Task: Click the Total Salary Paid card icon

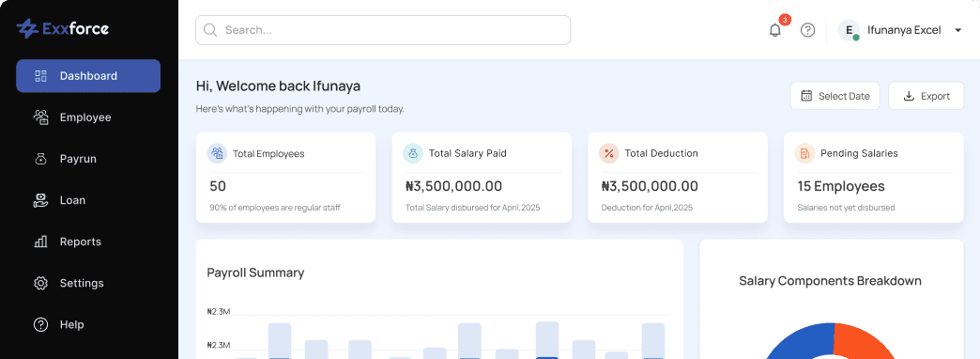Action: click(x=413, y=153)
